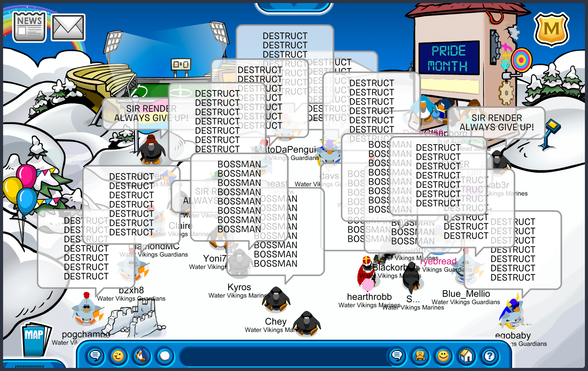Open the player card star badge icon
This screenshot has width=588, height=371.
[420, 356]
